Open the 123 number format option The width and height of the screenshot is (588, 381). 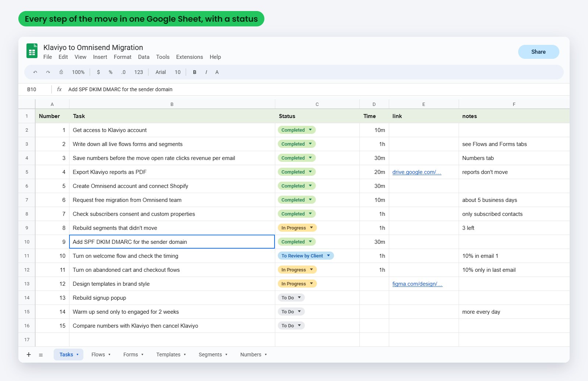coord(139,72)
